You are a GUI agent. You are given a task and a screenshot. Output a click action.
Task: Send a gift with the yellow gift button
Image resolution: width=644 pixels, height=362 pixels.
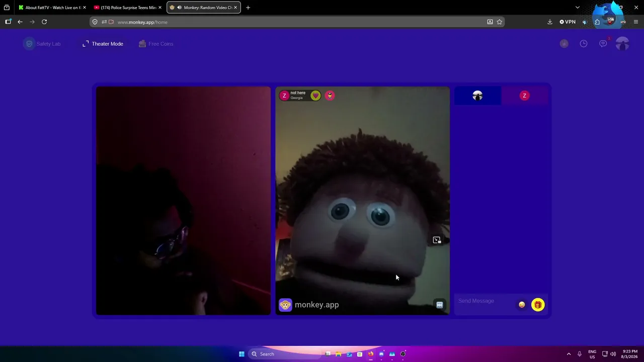[538, 305]
